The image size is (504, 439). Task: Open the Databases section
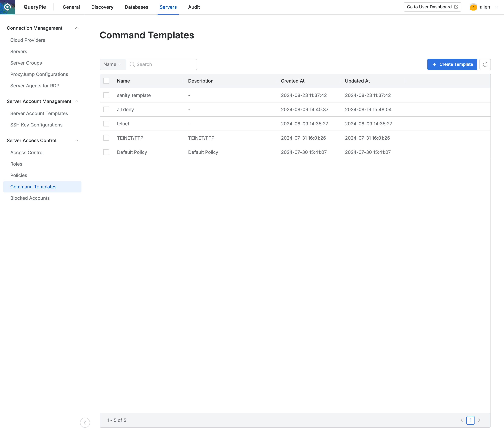pos(136,7)
